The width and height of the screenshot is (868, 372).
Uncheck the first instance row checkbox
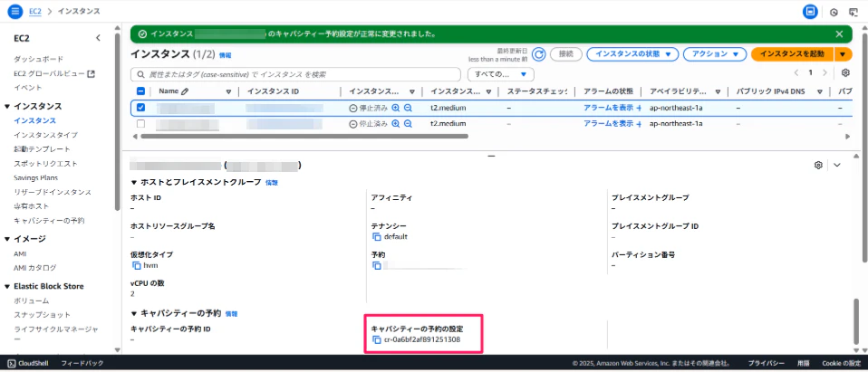[140, 108]
